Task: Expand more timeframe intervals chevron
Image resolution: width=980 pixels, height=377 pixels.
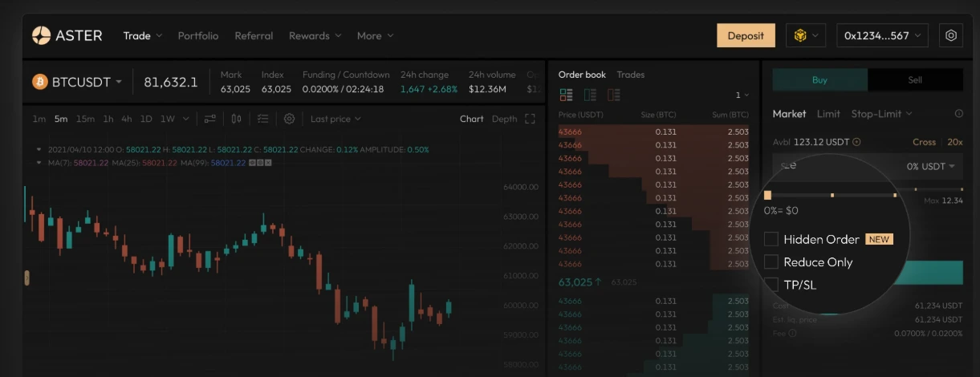Action: click(186, 119)
